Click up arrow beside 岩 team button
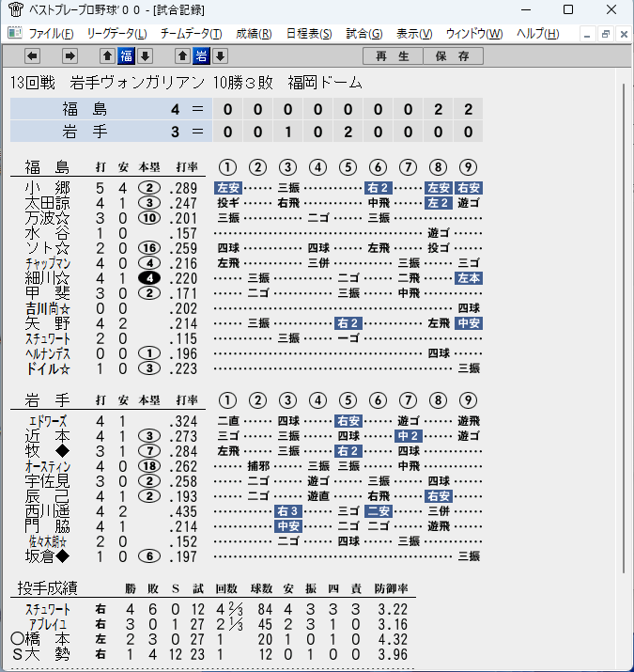 point(182,55)
